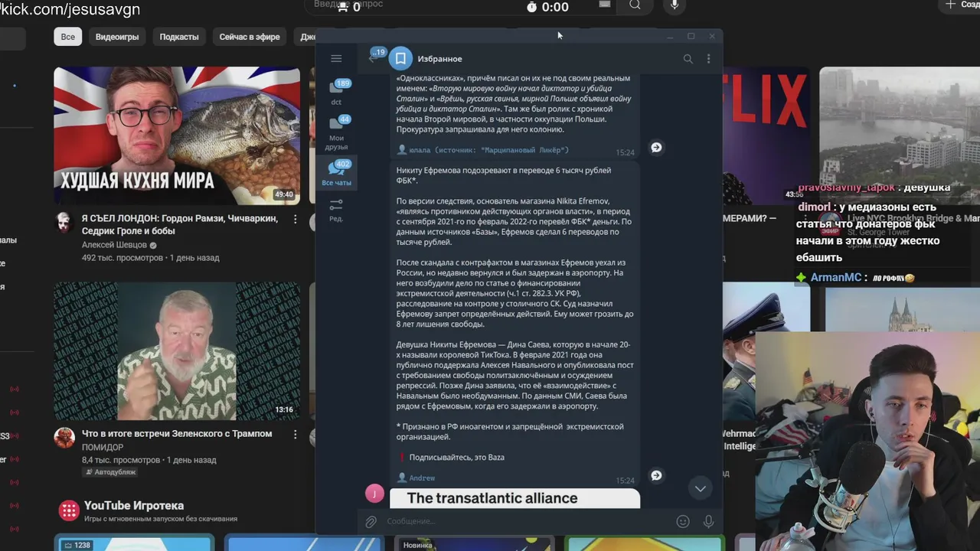This screenshot has width=980, height=551.
Task: Open the dct chat folder
Action: (336, 92)
